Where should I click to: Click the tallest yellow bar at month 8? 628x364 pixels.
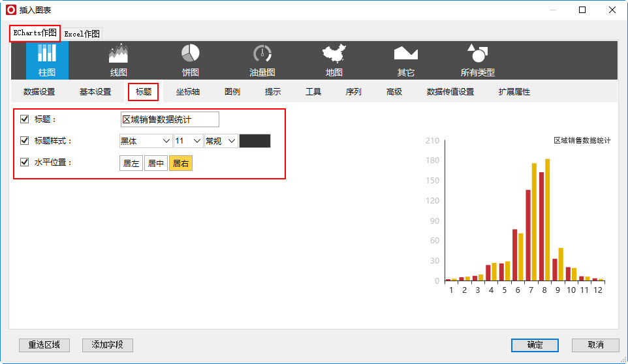(x=548, y=220)
